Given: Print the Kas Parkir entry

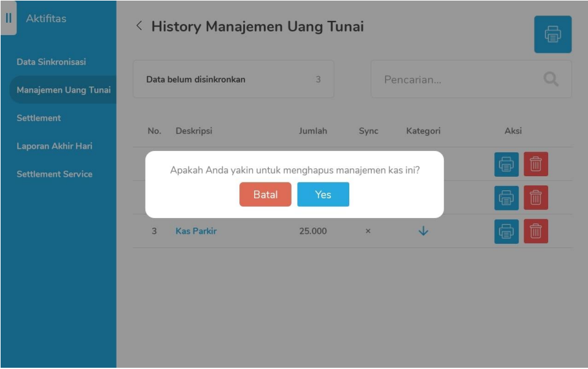Looking at the screenshot, I should [506, 231].
